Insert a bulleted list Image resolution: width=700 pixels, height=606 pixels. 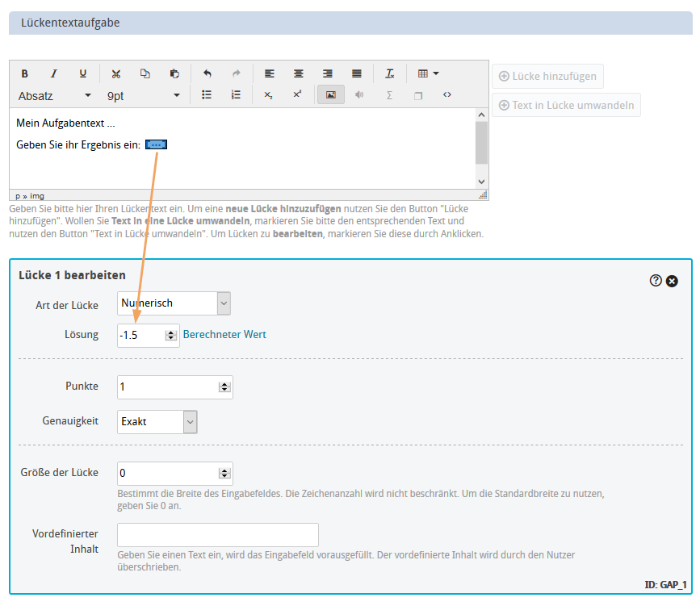pyautogui.click(x=207, y=94)
